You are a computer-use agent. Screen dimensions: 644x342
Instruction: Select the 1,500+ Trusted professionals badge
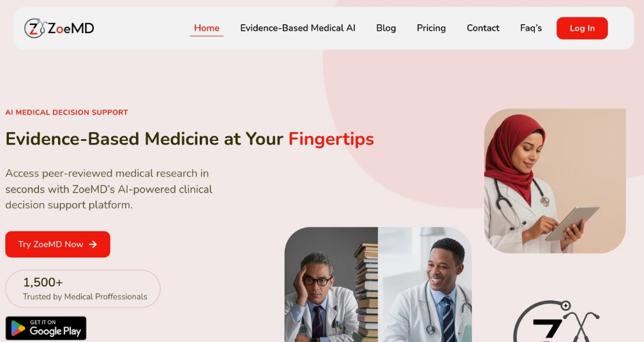pos(82,288)
